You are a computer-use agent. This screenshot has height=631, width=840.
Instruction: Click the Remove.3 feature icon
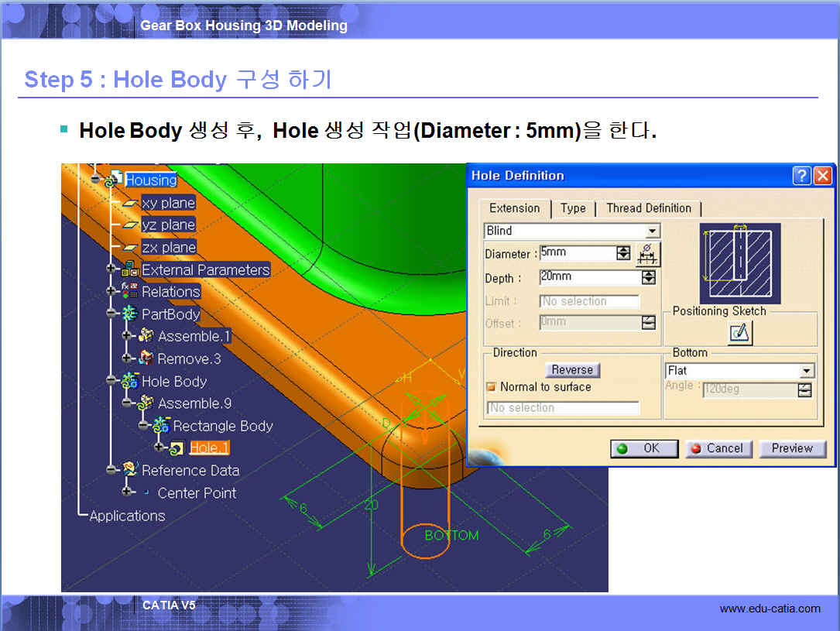146,358
